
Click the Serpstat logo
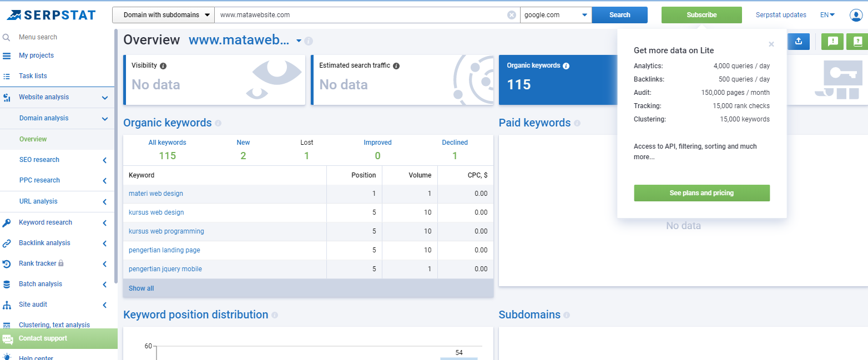click(x=51, y=15)
